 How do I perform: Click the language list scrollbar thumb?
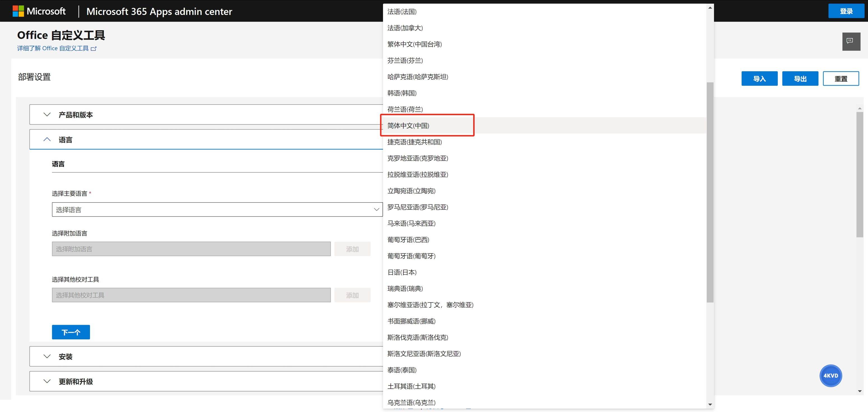coord(710,192)
